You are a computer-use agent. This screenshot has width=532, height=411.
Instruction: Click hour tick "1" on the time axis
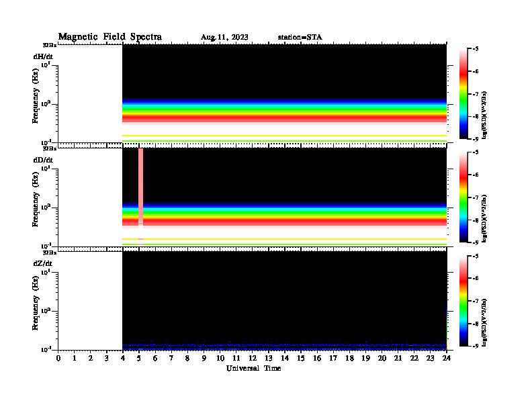75,358
